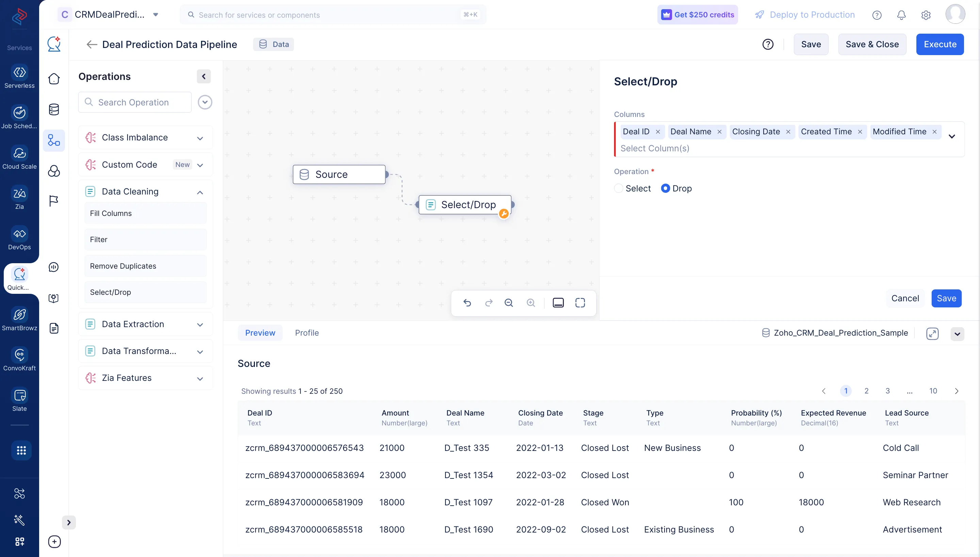Open the notifications bell icon
This screenshot has height=557, width=980.
[901, 15]
